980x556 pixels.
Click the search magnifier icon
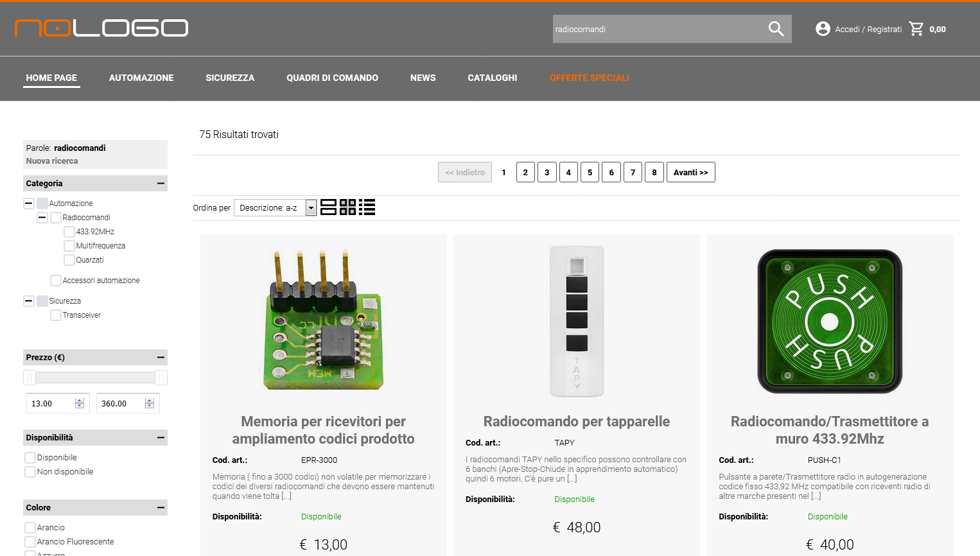click(x=776, y=29)
